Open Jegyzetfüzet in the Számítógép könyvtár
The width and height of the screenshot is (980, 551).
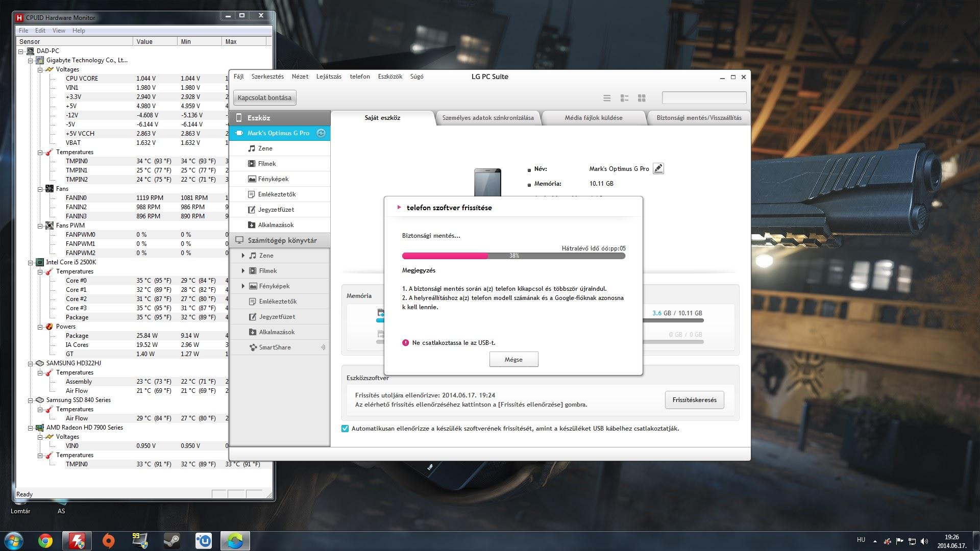tap(280, 317)
